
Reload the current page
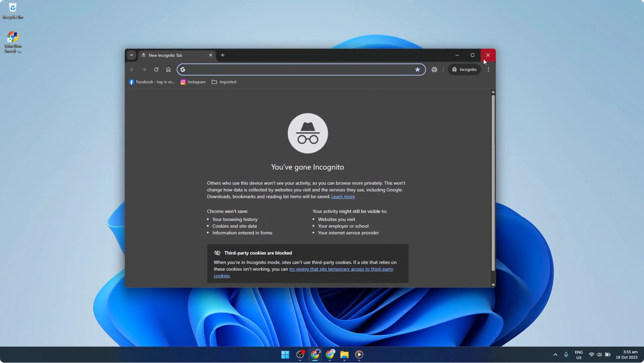pyautogui.click(x=156, y=70)
